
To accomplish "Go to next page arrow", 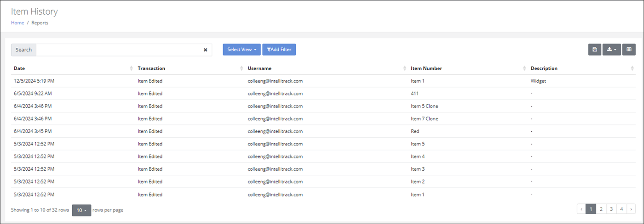I will pyautogui.click(x=631, y=209).
